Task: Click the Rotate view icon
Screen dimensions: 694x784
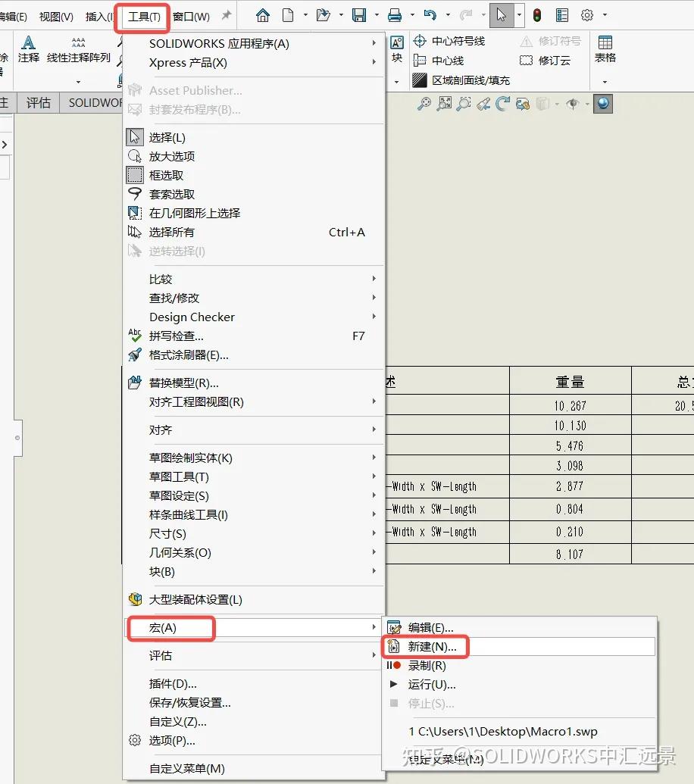Action: pos(502,104)
